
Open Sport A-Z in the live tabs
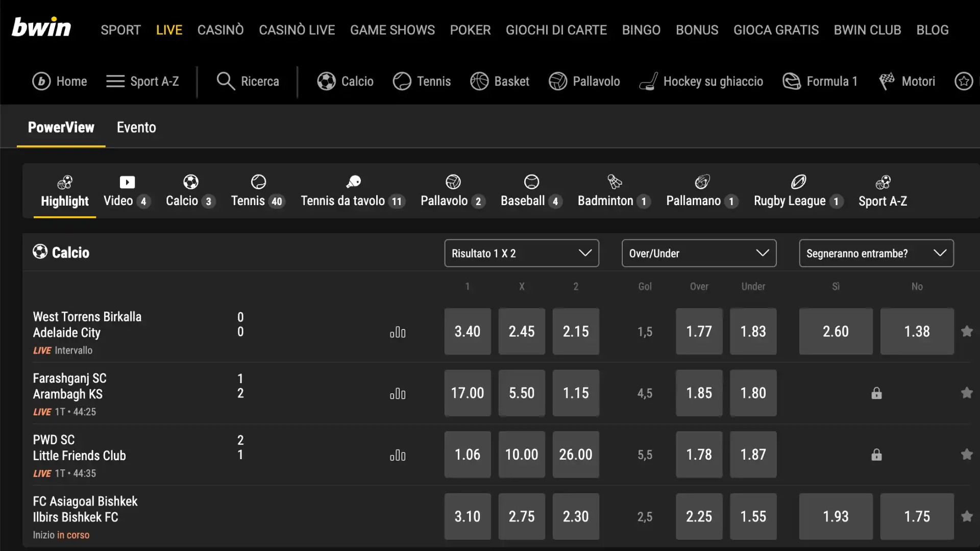[883, 192]
